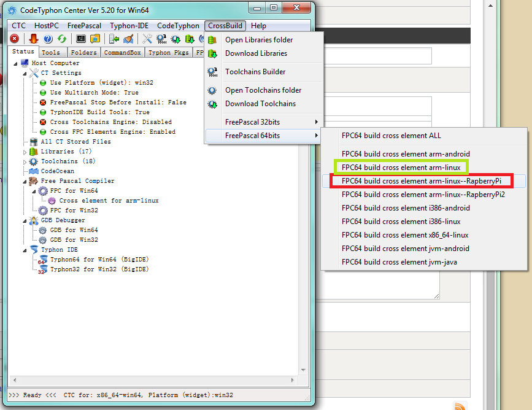This screenshot has height=410, width=532.
Task: Open the CTC menu
Action: click(x=18, y=26)
